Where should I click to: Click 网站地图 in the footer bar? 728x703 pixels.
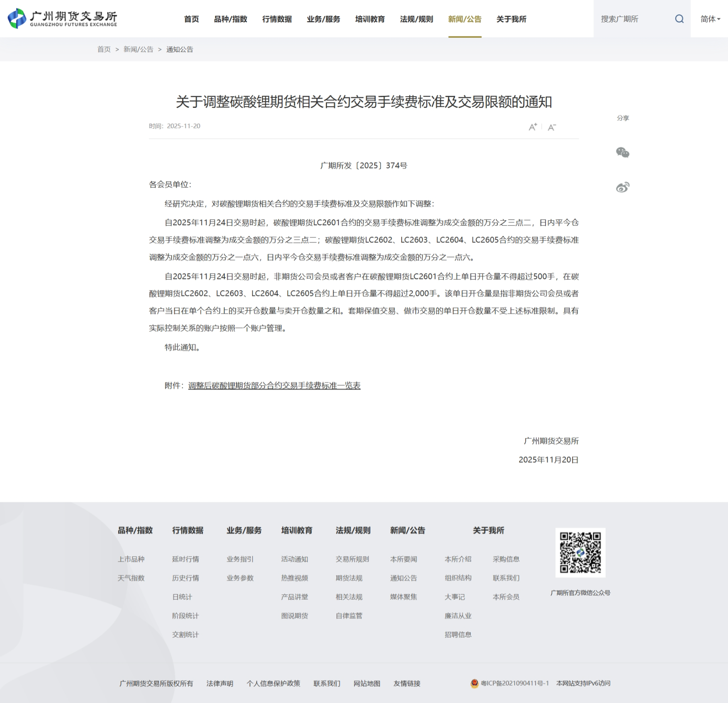tap(367, 684)
